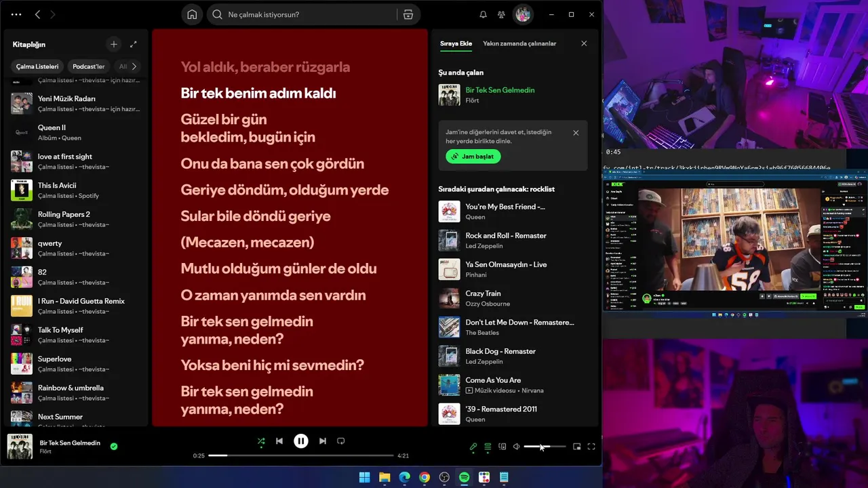Open the Superlove playlist

(76, 364)
